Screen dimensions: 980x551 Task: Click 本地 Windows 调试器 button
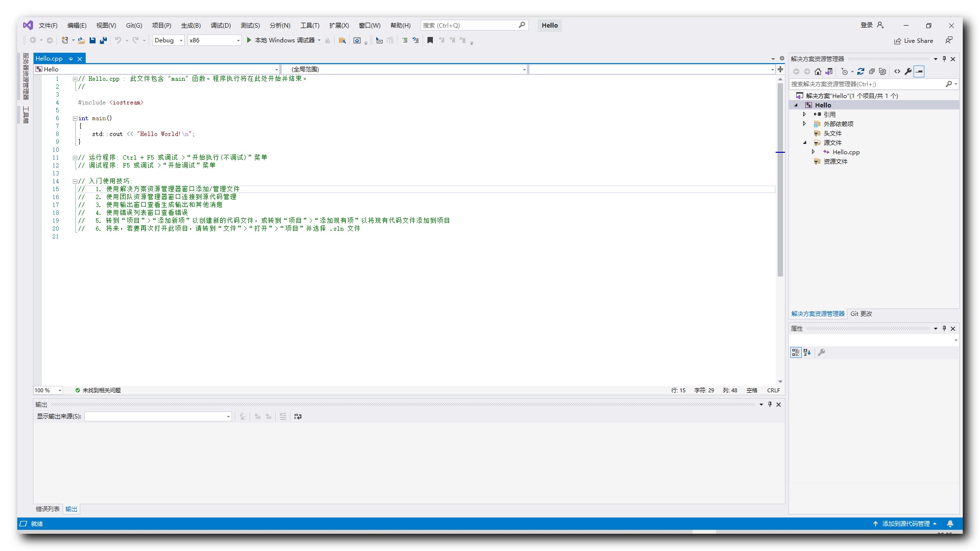click(281, 40)
